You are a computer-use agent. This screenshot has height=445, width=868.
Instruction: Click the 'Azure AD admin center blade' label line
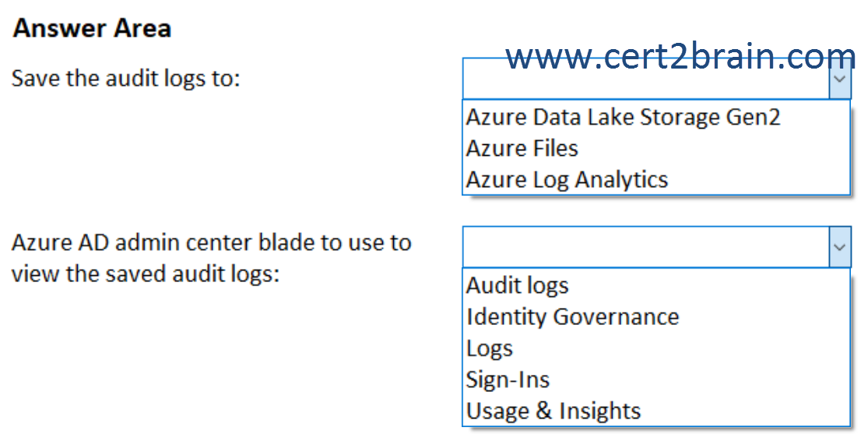(x=212, y=242)
